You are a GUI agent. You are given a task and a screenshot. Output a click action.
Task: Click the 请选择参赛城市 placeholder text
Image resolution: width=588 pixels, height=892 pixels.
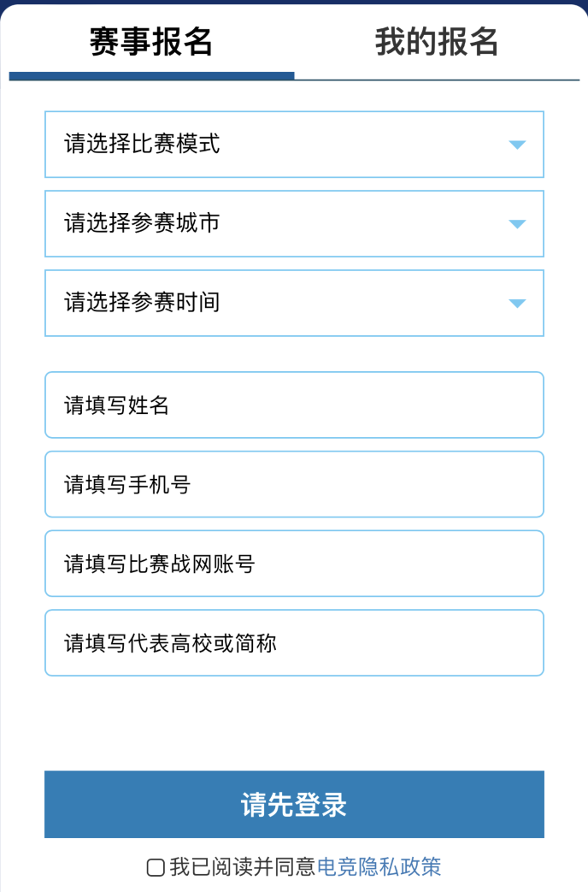pos(142,223)
